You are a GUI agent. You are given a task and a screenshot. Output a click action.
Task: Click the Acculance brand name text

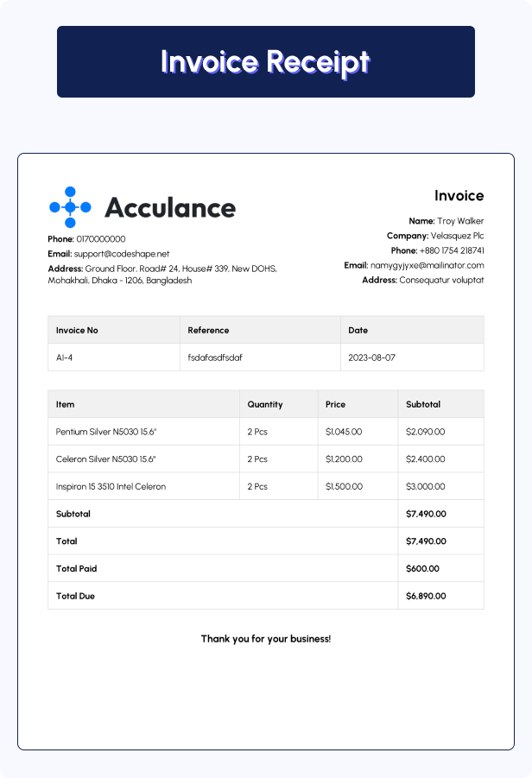click(x=170, y=208)
